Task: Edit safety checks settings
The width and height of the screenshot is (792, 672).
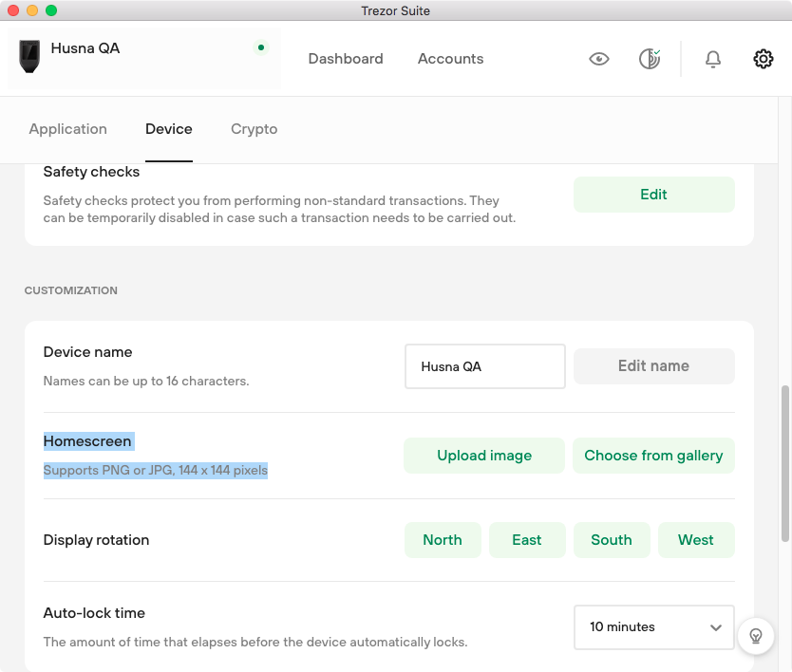Action: [x=653, y=195]
